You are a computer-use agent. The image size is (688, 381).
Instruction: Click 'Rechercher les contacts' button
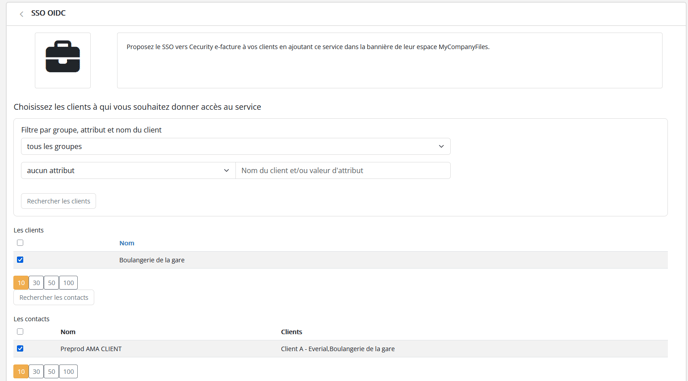coord(54,297)
